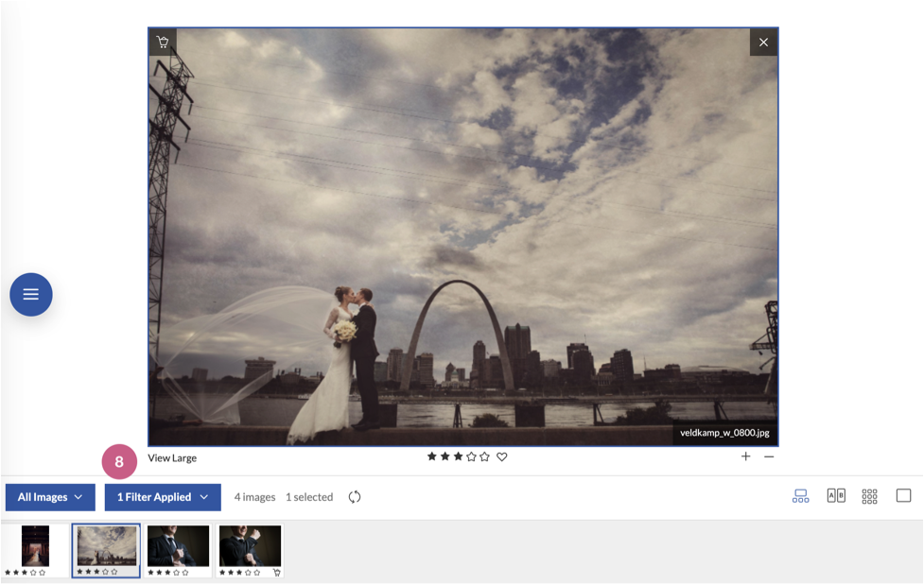Click the View Large link

point(172,457)
